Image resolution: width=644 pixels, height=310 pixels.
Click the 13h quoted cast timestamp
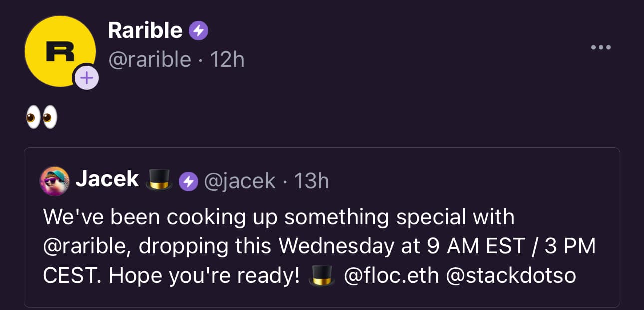[312, 181]
